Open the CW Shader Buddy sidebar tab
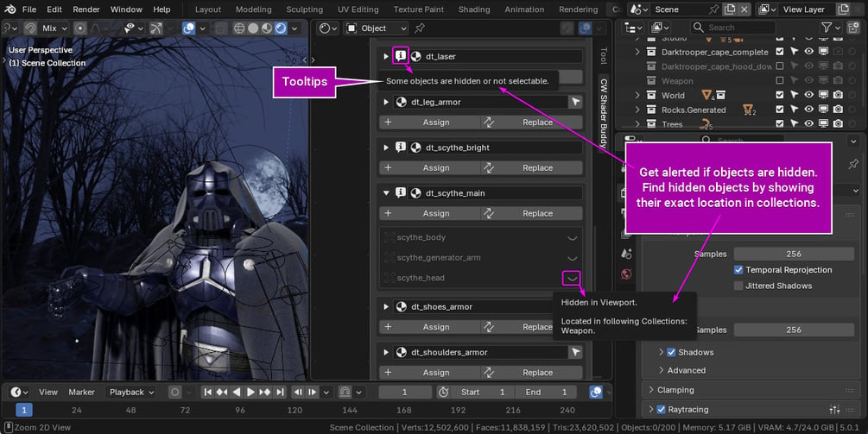The height and width of the screenshot is (434, 868). point(604,111)
